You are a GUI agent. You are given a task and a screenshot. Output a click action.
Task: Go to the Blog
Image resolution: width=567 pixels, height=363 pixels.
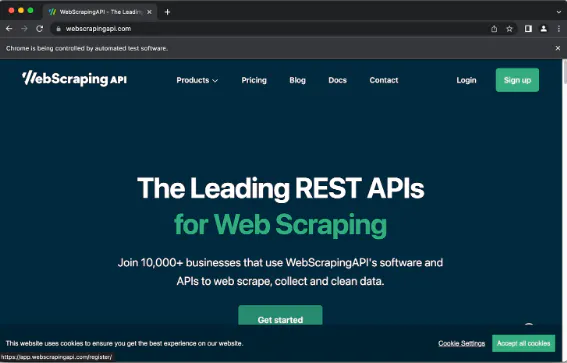[x=297, y=80]
